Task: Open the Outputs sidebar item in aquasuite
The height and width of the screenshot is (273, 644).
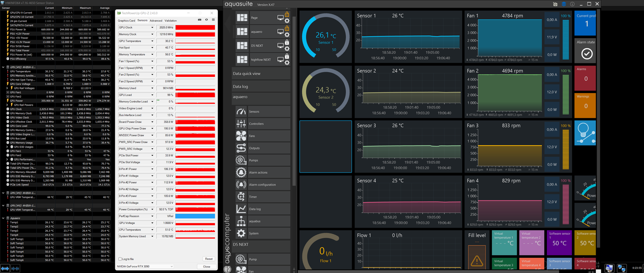Action: [263, 148]
